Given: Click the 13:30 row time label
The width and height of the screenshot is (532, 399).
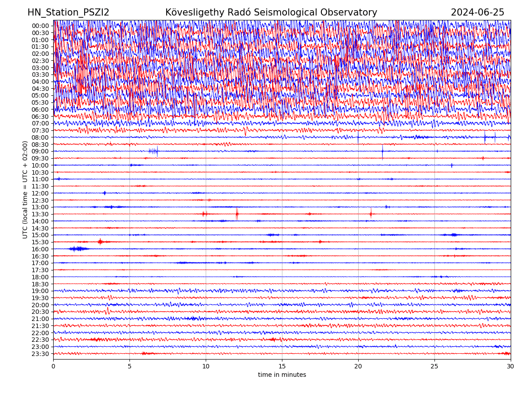Looking at the screenshot, I should pos(40,214).
